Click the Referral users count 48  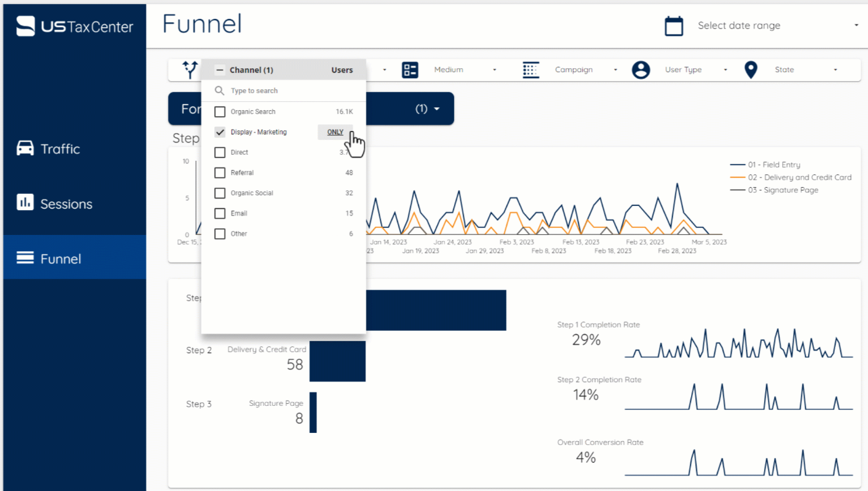coord(349,172)
